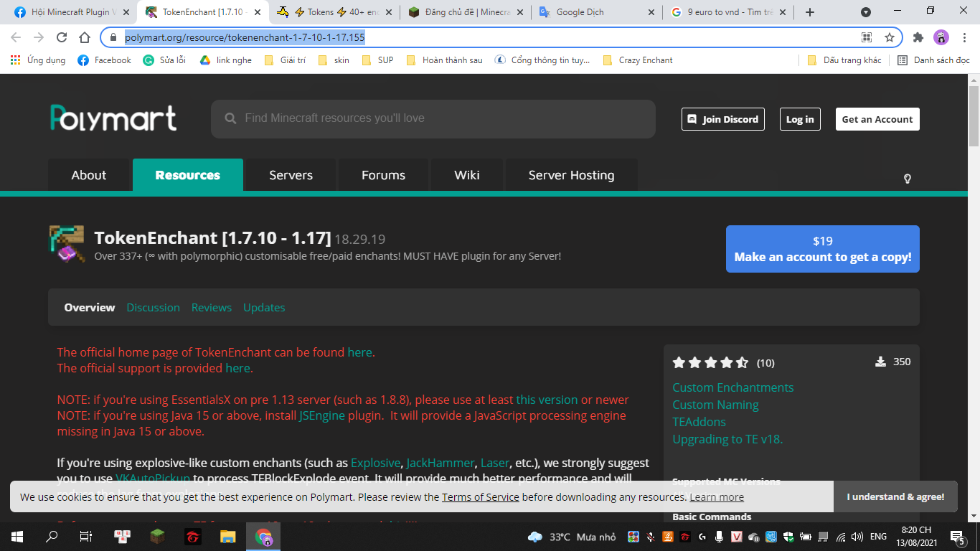Click the QR code icon in address bar

(x=867, y=37)
